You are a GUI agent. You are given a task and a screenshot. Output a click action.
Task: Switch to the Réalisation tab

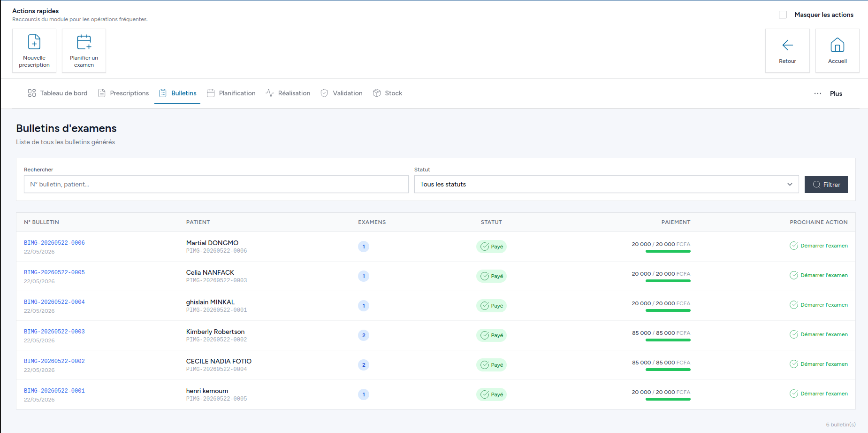pyautogui.click(x=288, y=93)
